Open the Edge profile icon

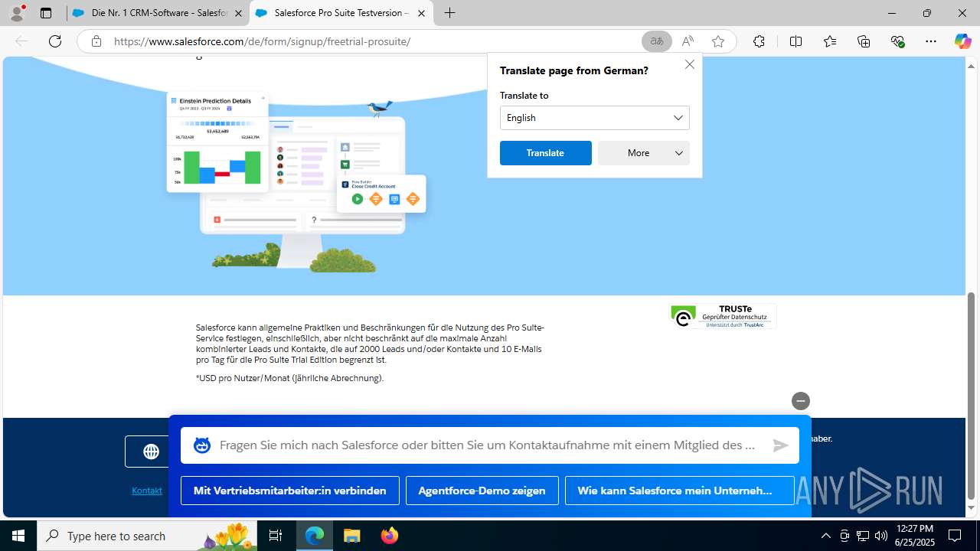point(17,13)
